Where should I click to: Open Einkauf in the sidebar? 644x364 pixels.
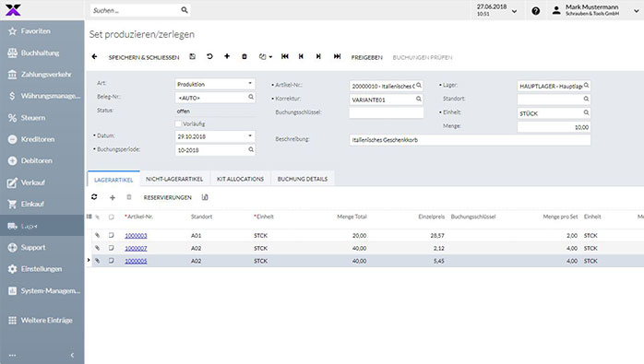click(x=42, y=204)
